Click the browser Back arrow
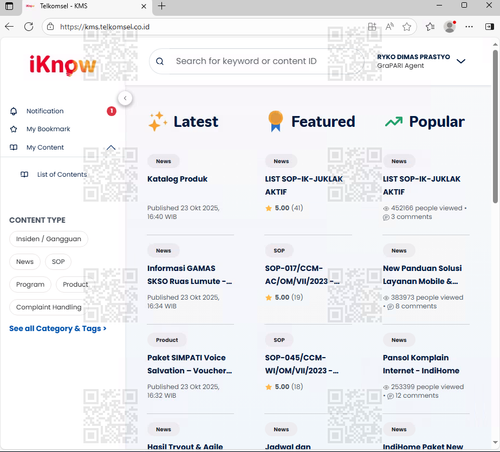500x452 pixels. click(9, 27)
